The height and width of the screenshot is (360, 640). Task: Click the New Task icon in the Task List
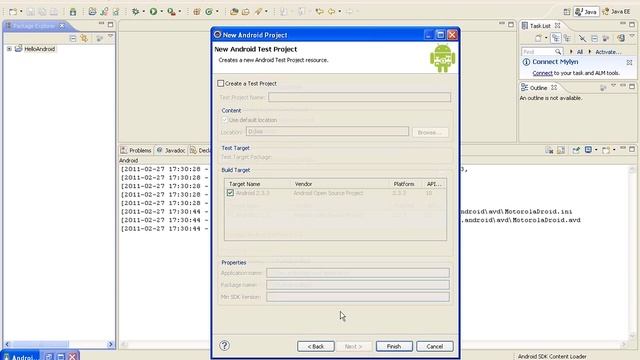[538, 38]
